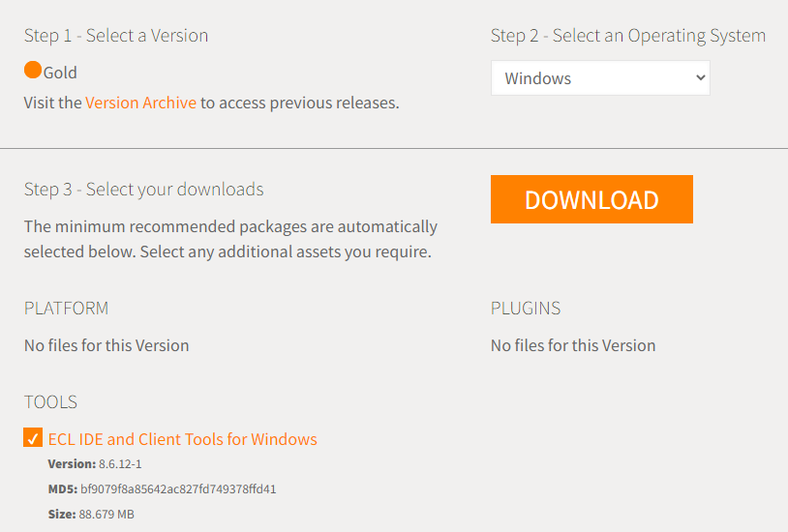Click the MD5 hash value text
Viewport: 788px width, 532px height.
pyautogui.click(x=178, y=489)
